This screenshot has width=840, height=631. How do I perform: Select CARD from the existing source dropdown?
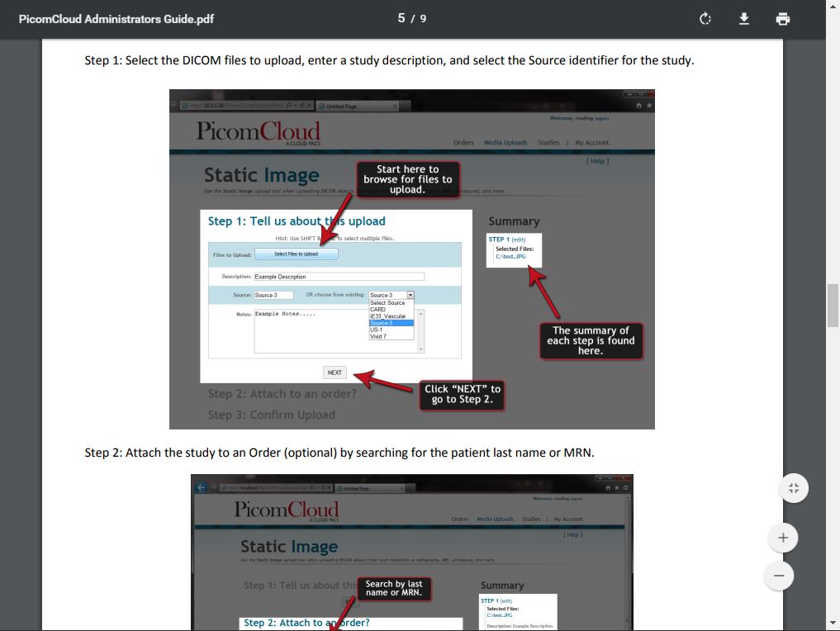click(x=377, y=309)
